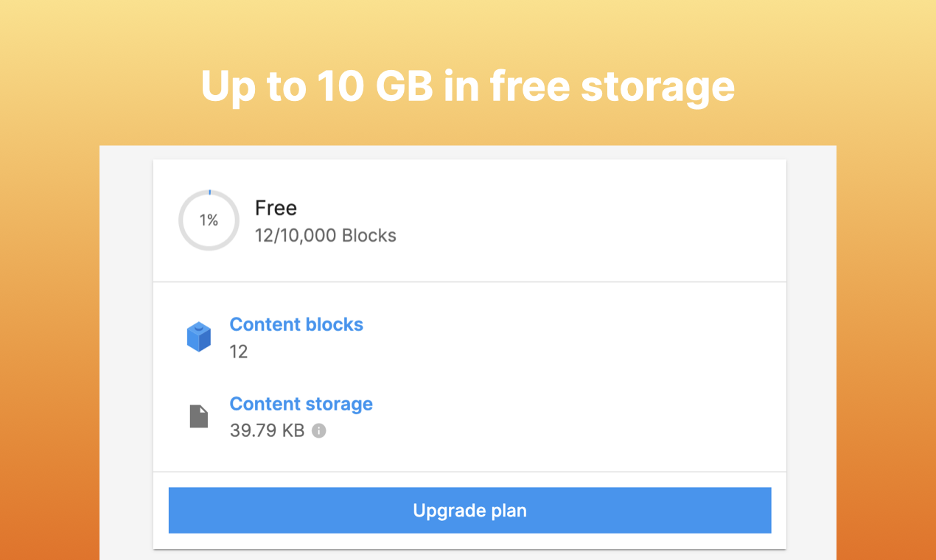
Task: Click the gray document storage icon
Action: (x=199, y=416)
